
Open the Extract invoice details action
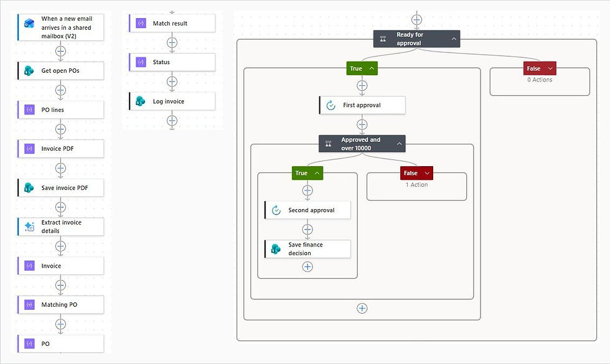coord(61,226)
